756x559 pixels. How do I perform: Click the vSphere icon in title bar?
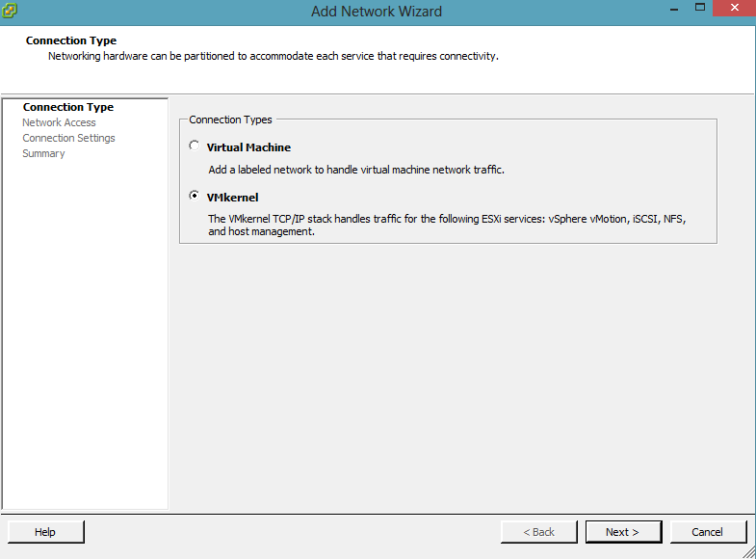pos(10,11)
